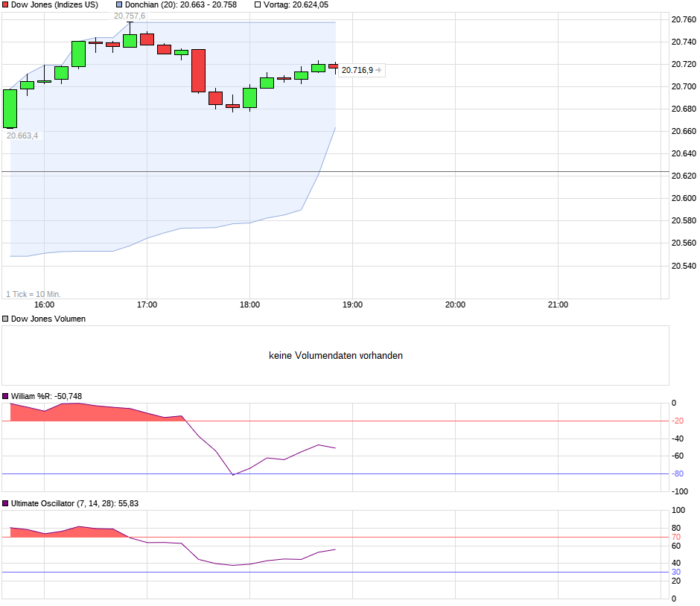
Task: Click the red 70 oscillator level label
Action: click(x=676, y=538)
